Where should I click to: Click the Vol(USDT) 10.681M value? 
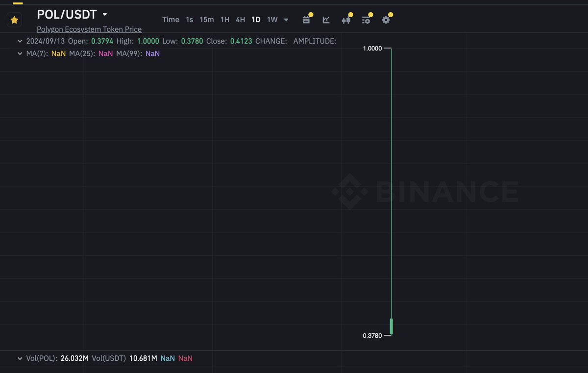[x=143, y=358]
